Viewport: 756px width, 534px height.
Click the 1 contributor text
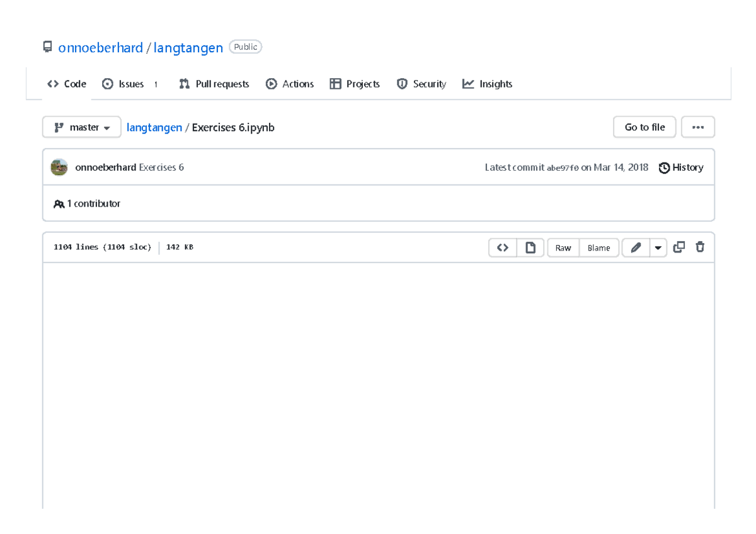tap(93, 204)
